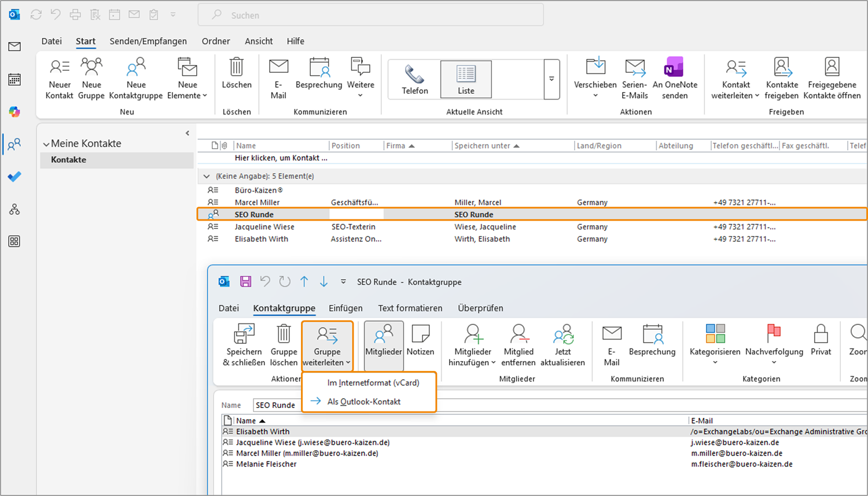Open More Apps grid in sidebar
The width and height of the screenshot is (868, 496).
14,241
